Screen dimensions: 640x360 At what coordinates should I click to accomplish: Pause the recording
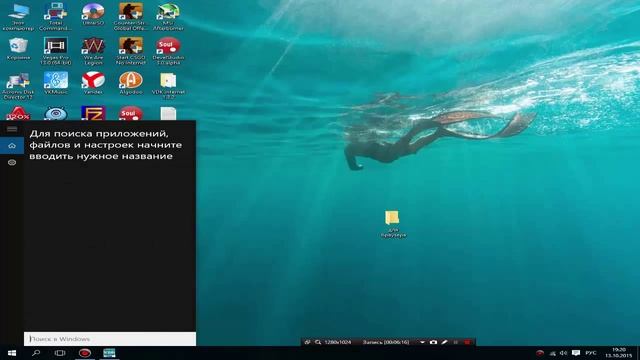point(456,342)
